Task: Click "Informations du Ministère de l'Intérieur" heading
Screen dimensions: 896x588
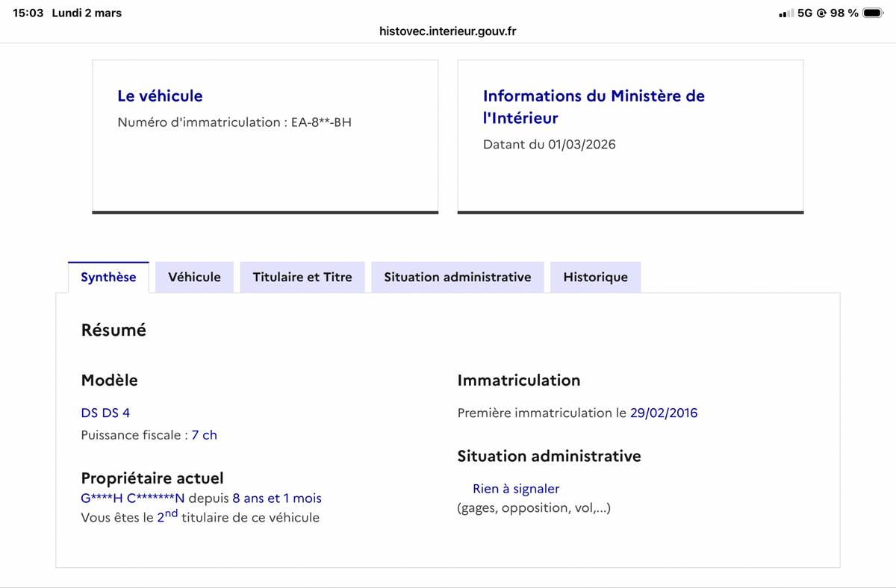Action: coord(594,107)
